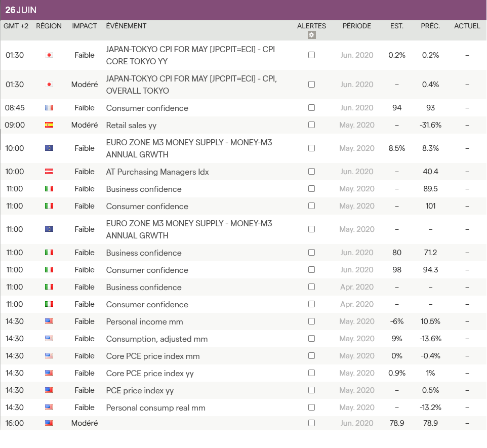Click Italy flag in May 2020 Business confidence row
This screenshot has height=448, width=487.
point(49,189)
